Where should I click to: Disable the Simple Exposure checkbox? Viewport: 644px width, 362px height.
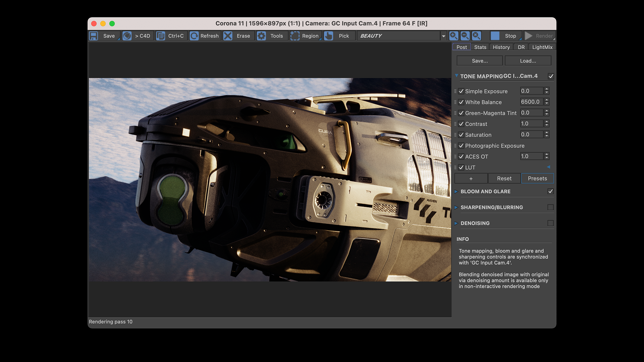[x=461, y=91]
